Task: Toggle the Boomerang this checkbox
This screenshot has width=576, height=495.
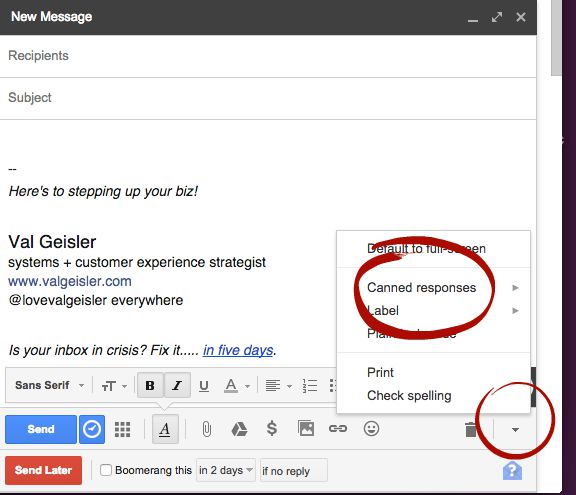Action: tap(106, 470)
